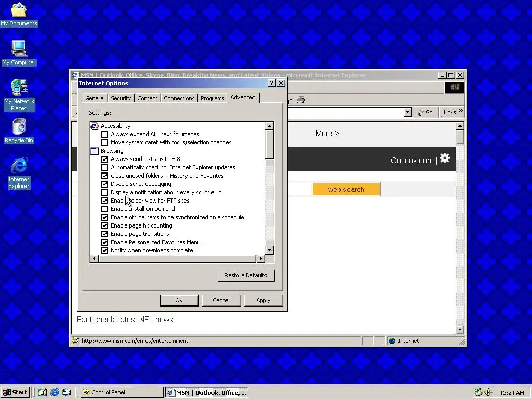Click the Apply button
Viewport: 532px width, 399px height.
tap(263, 300)
